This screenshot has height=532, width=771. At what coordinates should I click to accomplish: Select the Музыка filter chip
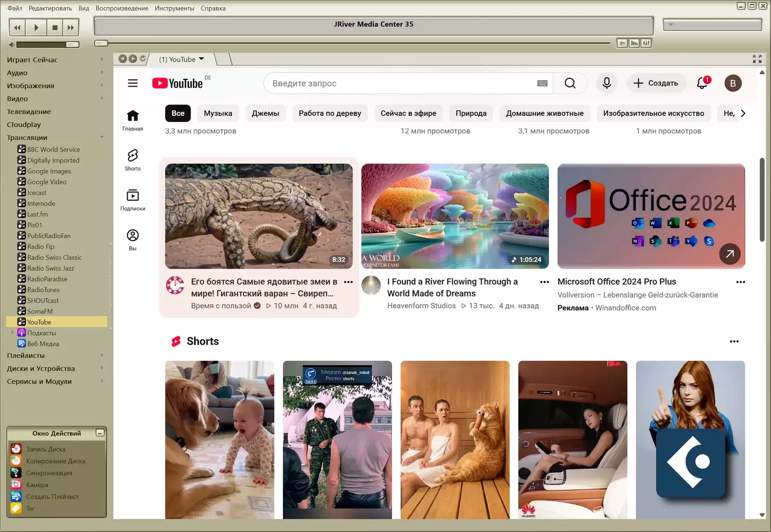218,113
